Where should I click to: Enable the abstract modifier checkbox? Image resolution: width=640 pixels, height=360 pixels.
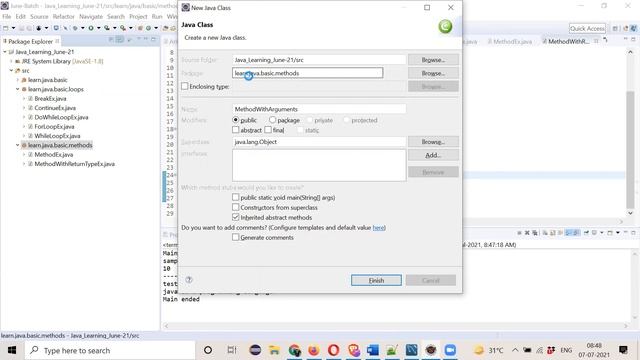point(236,130)
